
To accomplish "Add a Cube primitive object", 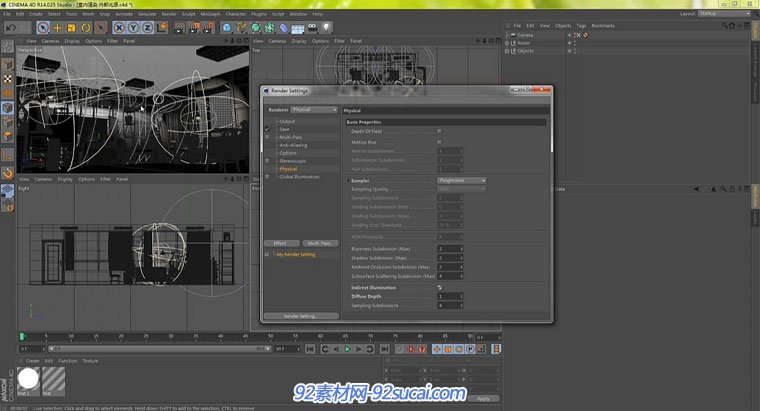I will pyautogui.click(x=226, y=28).
